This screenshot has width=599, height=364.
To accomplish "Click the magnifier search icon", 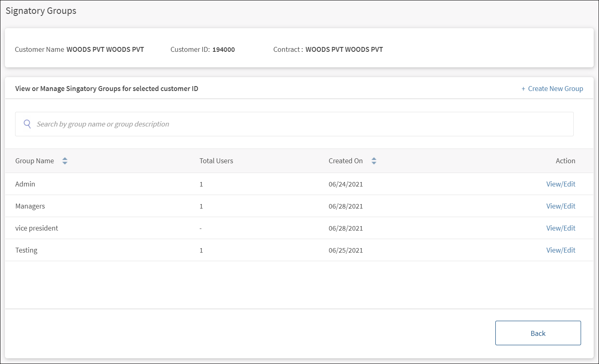I will pos(27,124).
